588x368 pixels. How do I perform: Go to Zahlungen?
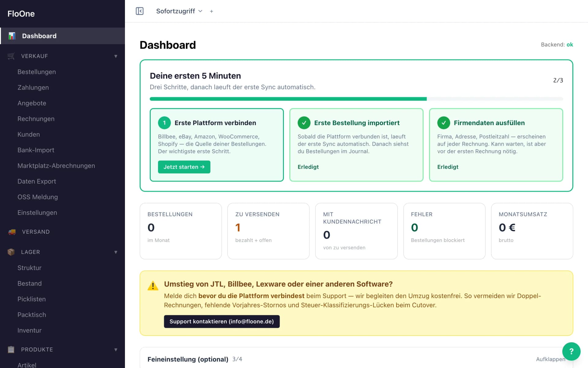(x=33, y=87)
